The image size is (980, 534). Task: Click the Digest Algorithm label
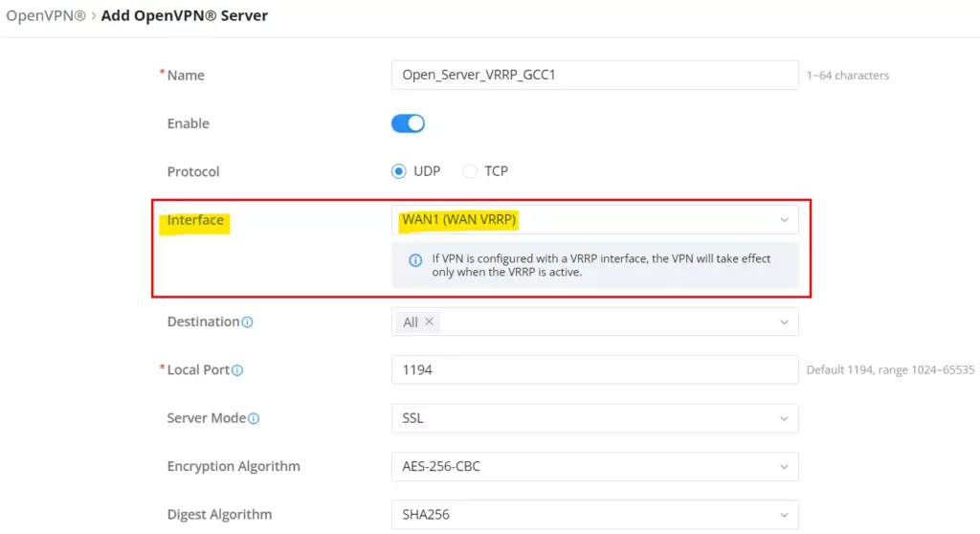pos(219,515)
